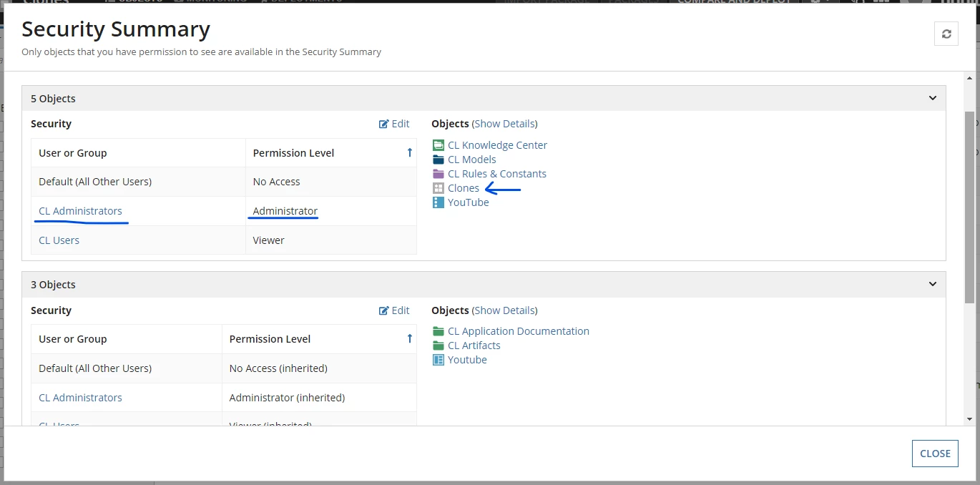
Task: Open CL Models folder
Action: click(471, 160)
